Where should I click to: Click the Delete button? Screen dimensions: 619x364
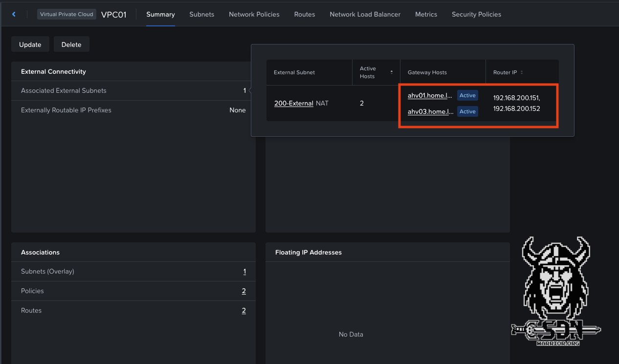coord(71,44)
